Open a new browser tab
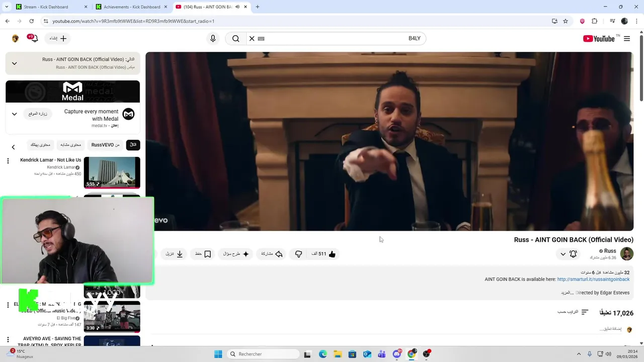644x362 pixels. (x=258, y=7)
